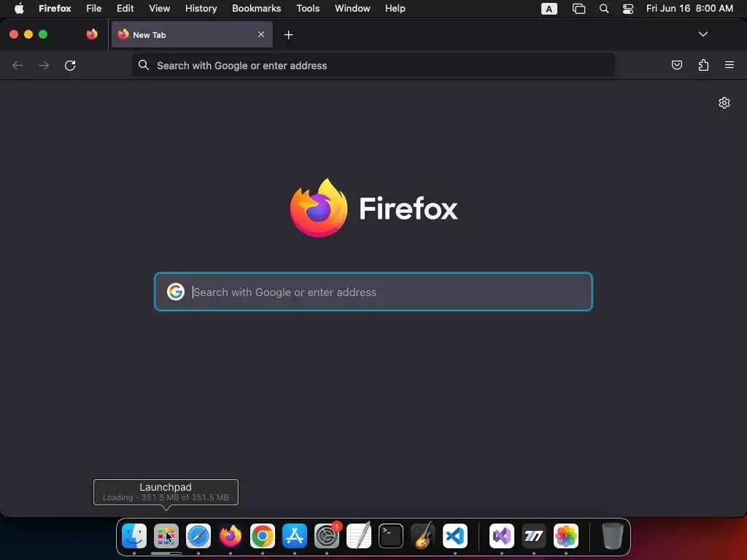Open Spotlight search in menu bar
The image size is (747, 560).
click(x=603, y=9)
